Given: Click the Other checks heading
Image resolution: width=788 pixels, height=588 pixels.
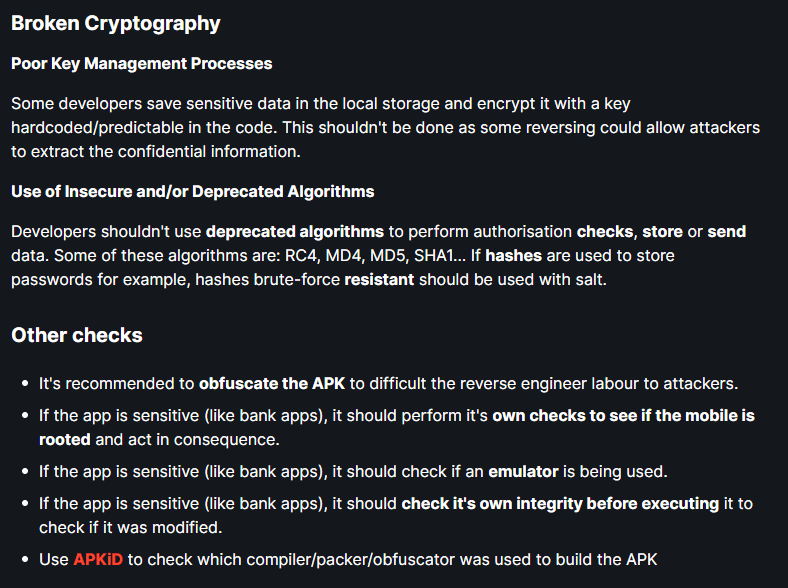Looking at the screenshot, I should tap(77, 335).
